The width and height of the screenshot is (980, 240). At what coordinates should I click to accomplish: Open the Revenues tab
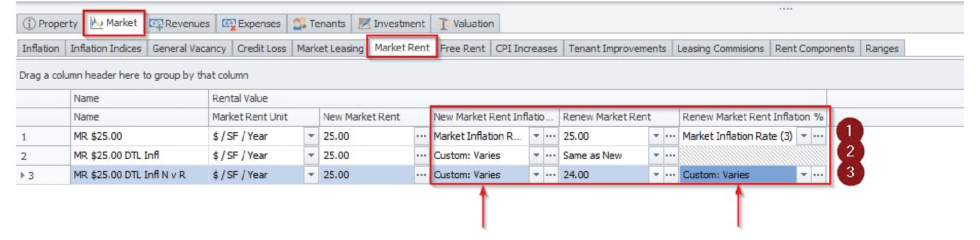tap(179, 23)
